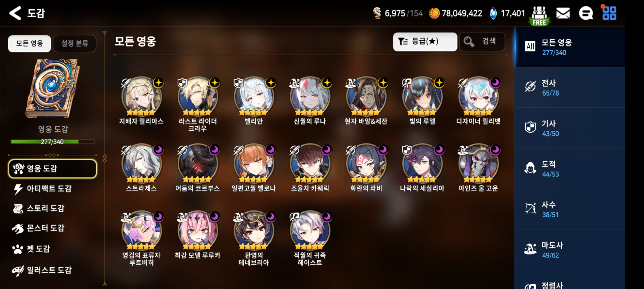Open the 등급(★) sort dropdown
Image resolution: width=644 pixels, height=289 pixels.
pyautogui.click(x=425, y=42)
